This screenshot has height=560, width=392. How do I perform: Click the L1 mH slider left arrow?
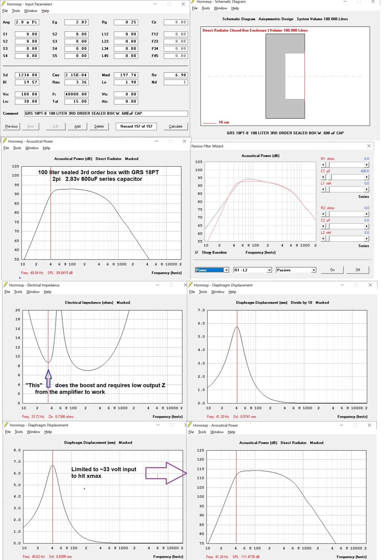click(323, 189)
